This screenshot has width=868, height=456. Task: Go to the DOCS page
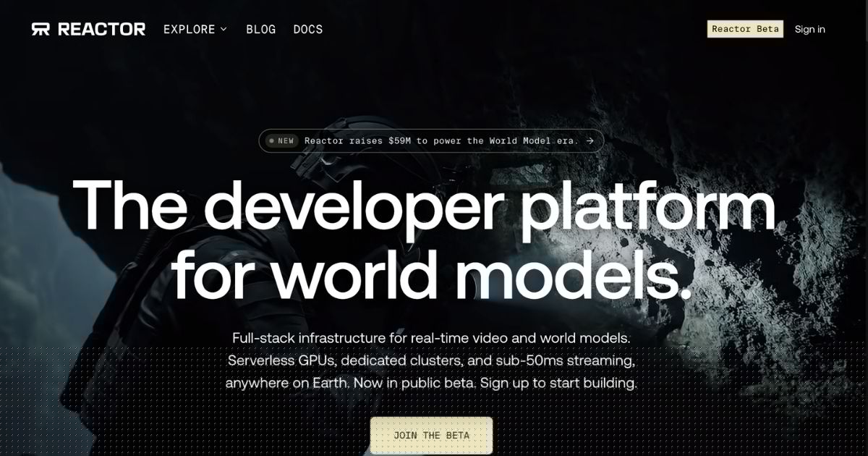308,29
